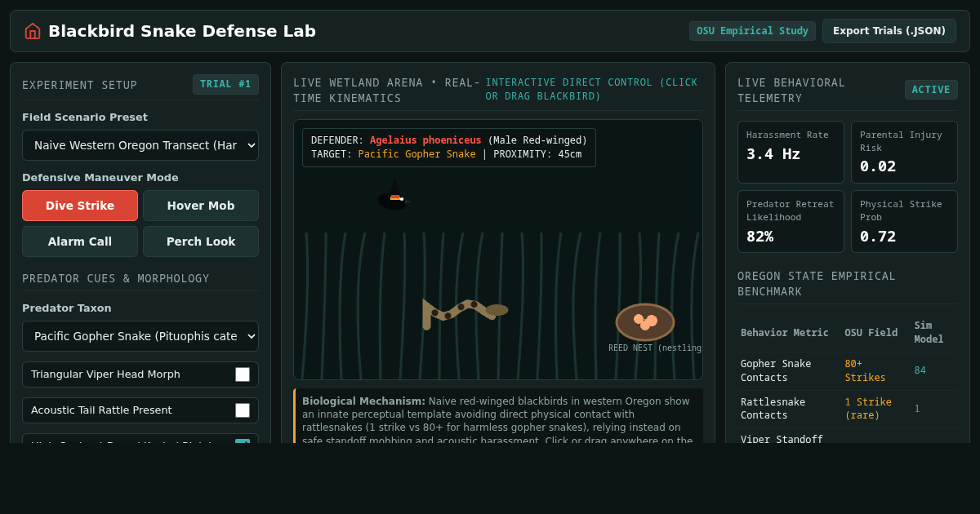Click the Viper Standoff row label
This screenshot has height=514, width=980.
click(782, 439)
